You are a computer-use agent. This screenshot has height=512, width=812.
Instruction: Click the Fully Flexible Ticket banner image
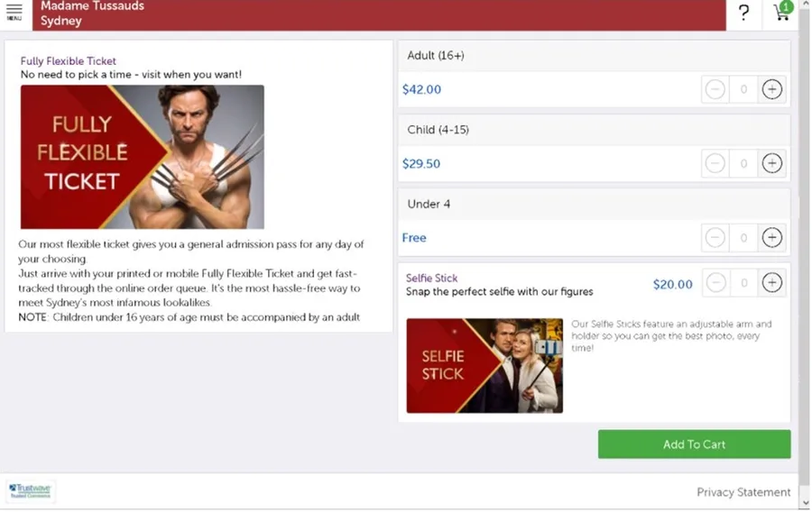[x=143, y=157]
